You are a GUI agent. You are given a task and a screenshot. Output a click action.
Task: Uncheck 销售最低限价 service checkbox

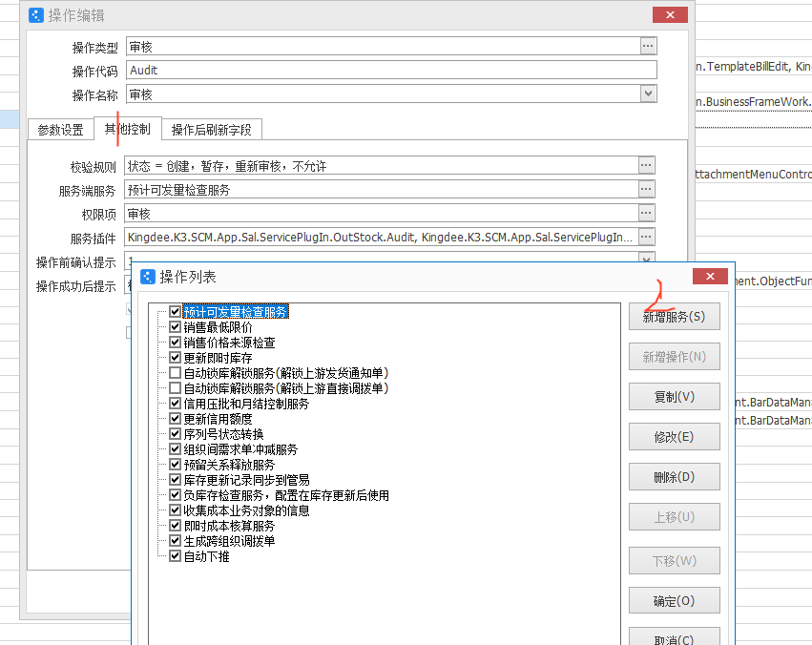[x=175, y=327]
